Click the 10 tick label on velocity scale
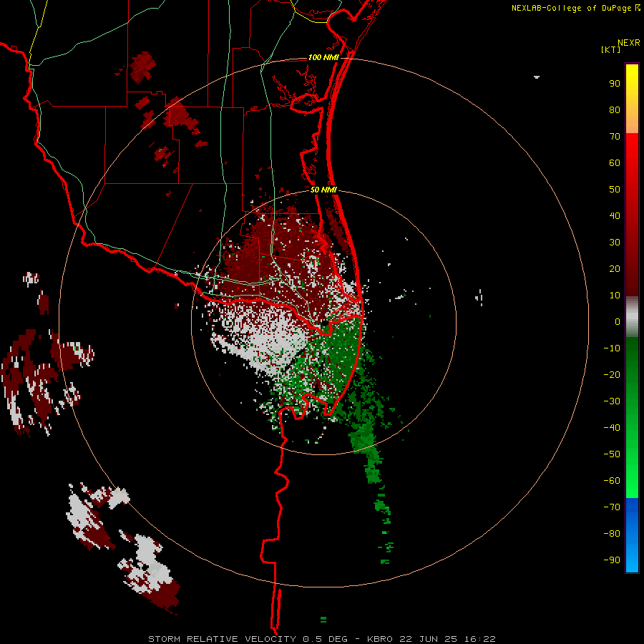Screen dimensions: 644x644 pyautogui.click(x=615, y=296)
